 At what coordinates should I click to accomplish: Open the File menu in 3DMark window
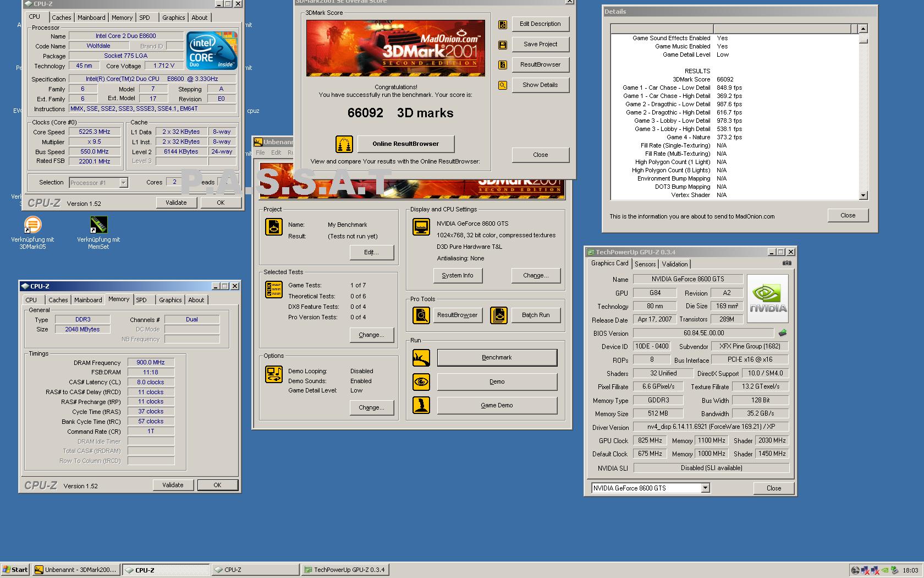coord(260,152)
